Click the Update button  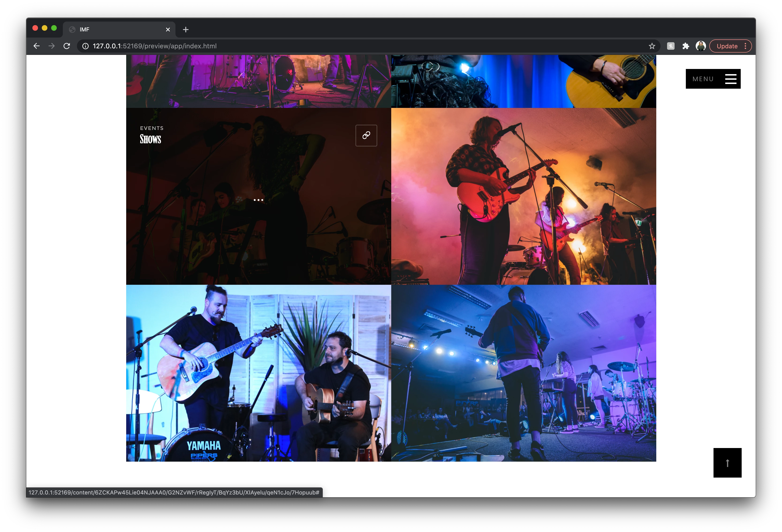pyautogui.click(x=727, y=46)
